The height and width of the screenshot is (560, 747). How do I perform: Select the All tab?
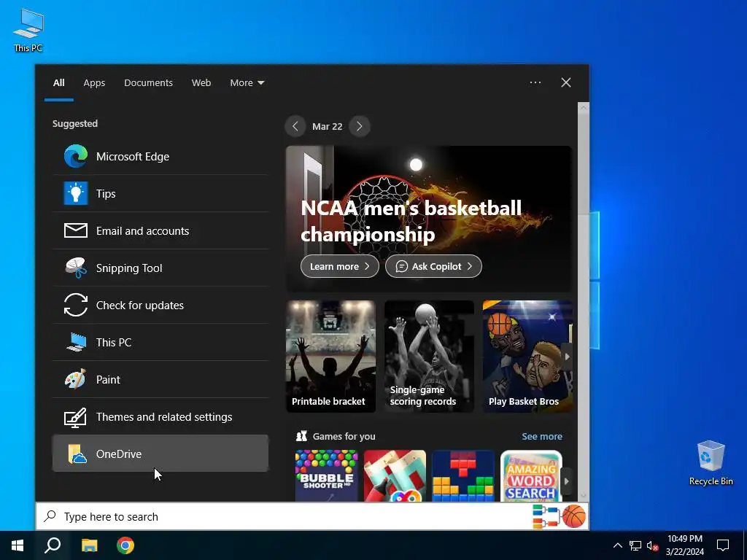tap(58, 83)
